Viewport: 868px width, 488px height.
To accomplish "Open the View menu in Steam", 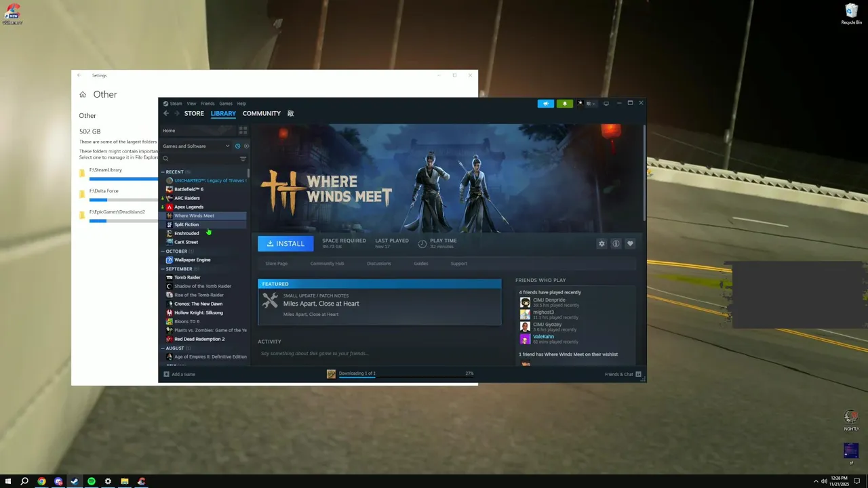I will click(x=191, y=104).
